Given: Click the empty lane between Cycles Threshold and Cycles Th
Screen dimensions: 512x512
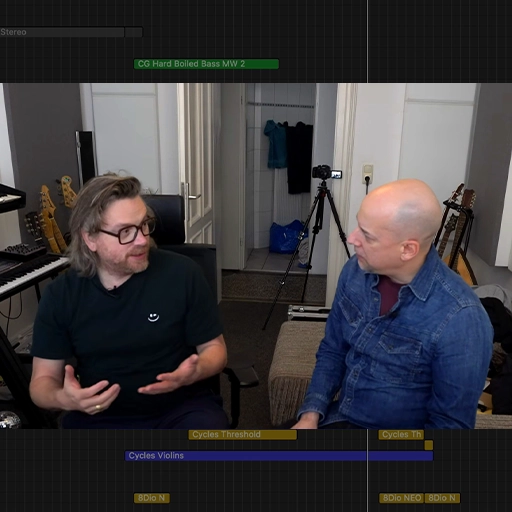Looking at the screenshot, I should tap(337, 435).
